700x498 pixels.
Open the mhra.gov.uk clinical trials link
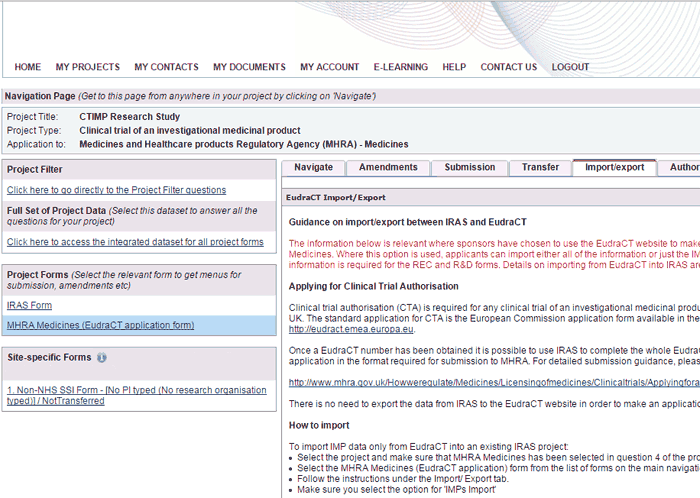tap(494, 382)
